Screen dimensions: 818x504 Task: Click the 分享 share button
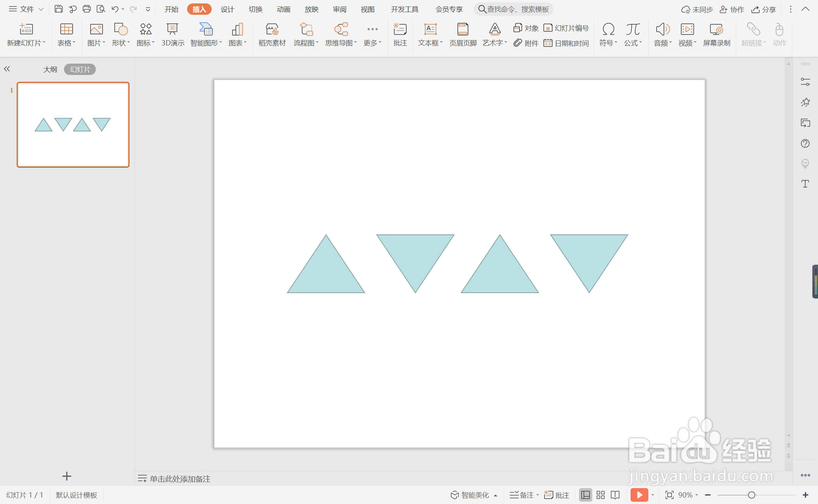coord(764,9)
